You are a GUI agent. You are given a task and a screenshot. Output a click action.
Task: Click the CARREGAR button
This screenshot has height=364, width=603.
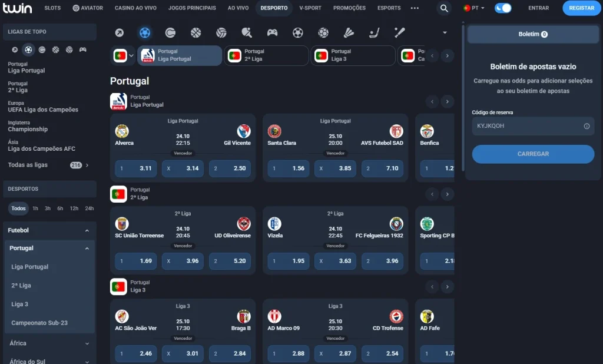pyautogui.click(x=533, y=154)
